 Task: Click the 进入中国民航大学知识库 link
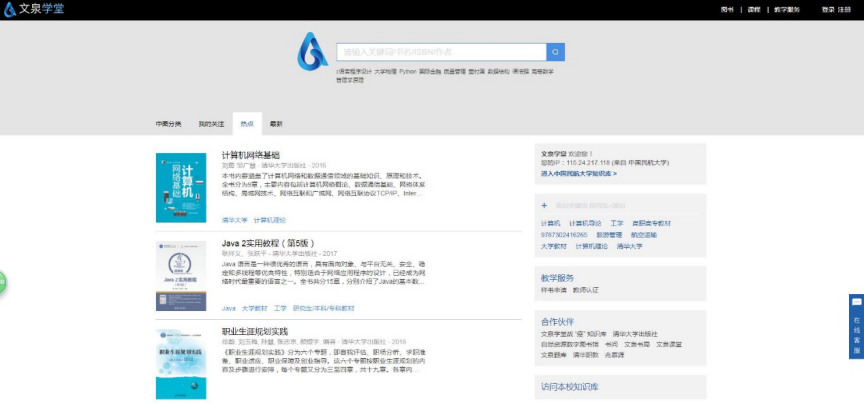coord(578,173)
